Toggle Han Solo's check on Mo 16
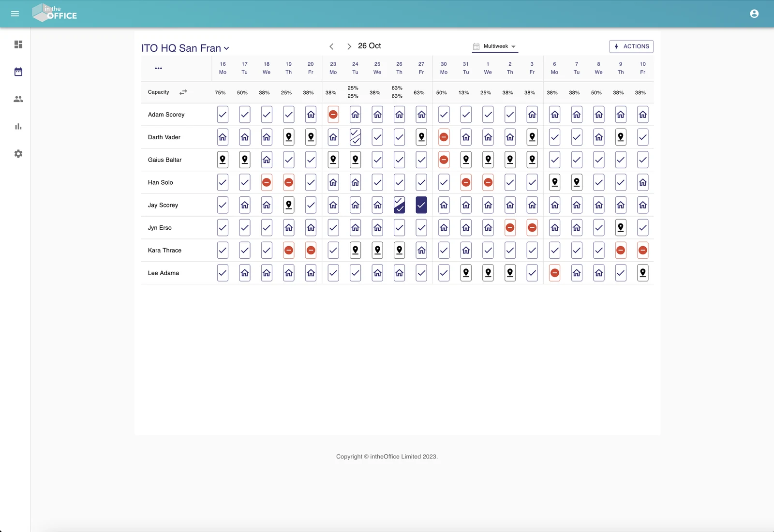The height and width of the screenshot is (532, 774). pos(223,182)
